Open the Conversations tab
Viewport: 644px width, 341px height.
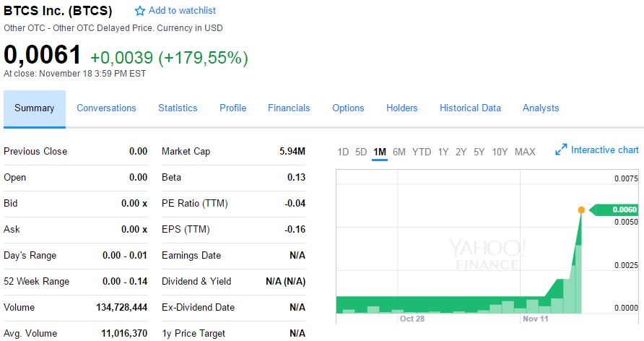106,108
